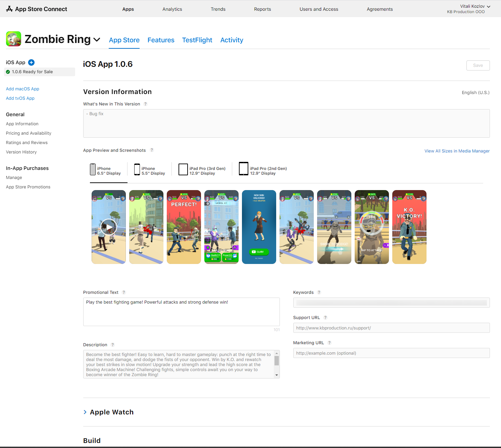Click the iPad Pro 2nd Gen device icon
This screenshot has height=448, width=501.
click(244, 169)
